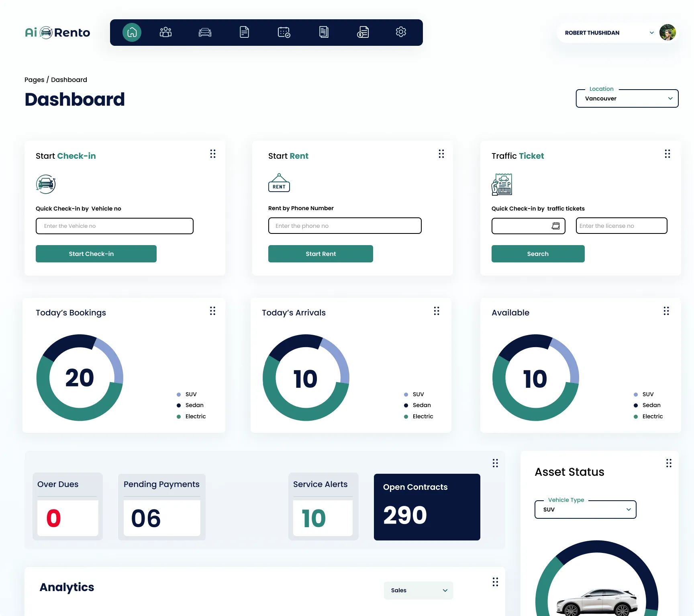This screenshot has height=616, width=694.
Task: Open the Settings gear nav icon
Action: pyautogui.click(x=401, y=32)
